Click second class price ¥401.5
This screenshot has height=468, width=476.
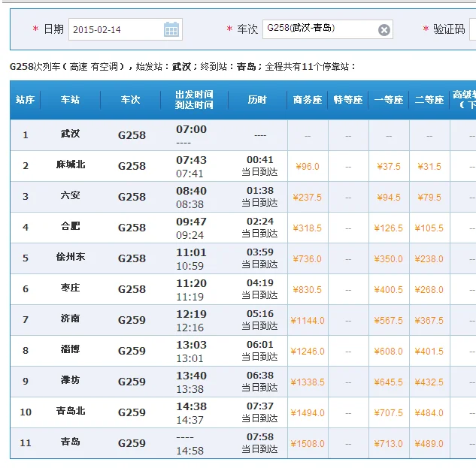click(429, 352)
